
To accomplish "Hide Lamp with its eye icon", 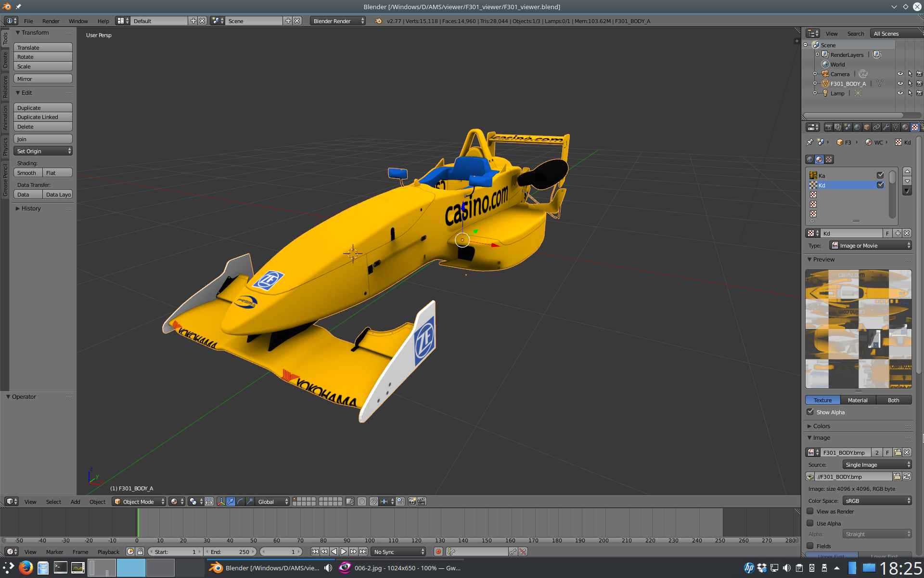I will click(900, 93).
